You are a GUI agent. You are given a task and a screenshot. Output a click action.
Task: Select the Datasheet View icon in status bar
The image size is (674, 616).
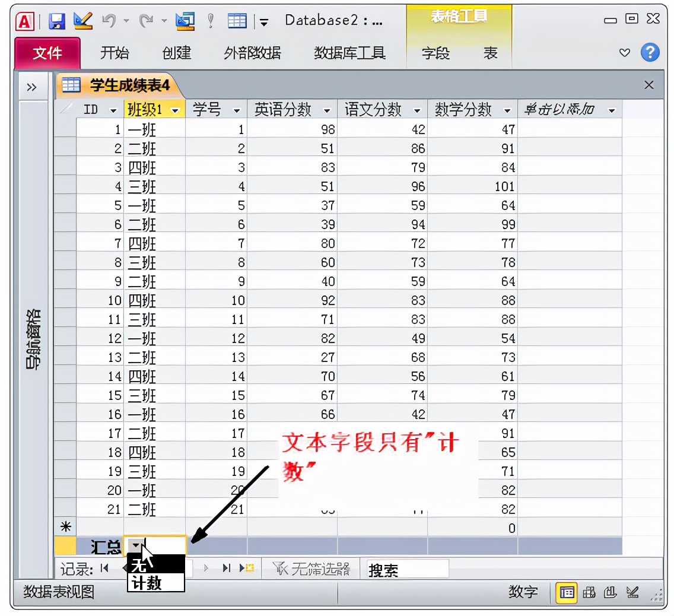tap(567, 592)
